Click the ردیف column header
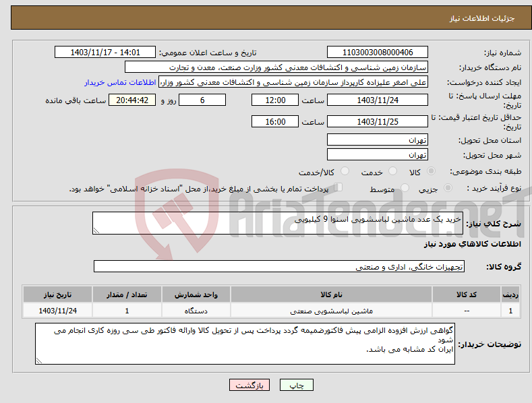Viewport: 532px width, 403px height. click(x=510, y=294)
